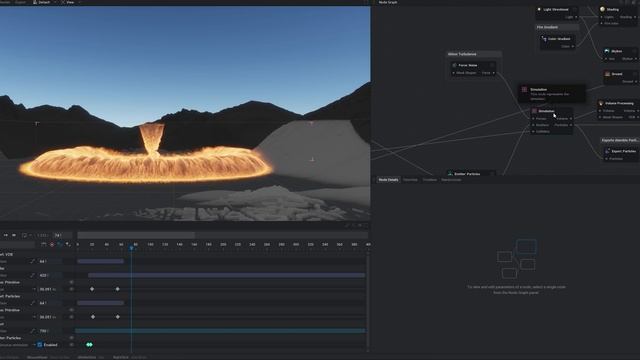Click the Light Directional node icon
The image size is (640, 360).
pos(539,9)
